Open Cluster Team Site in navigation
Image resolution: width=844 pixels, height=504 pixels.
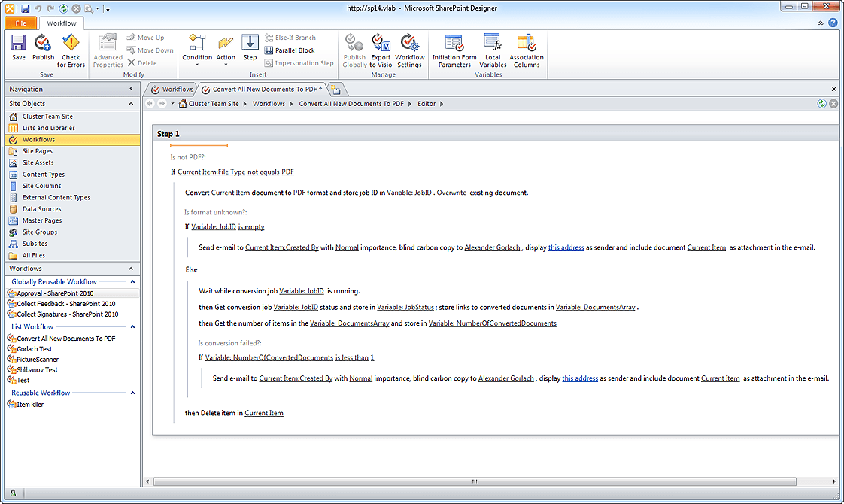click(x=72, y=117)
